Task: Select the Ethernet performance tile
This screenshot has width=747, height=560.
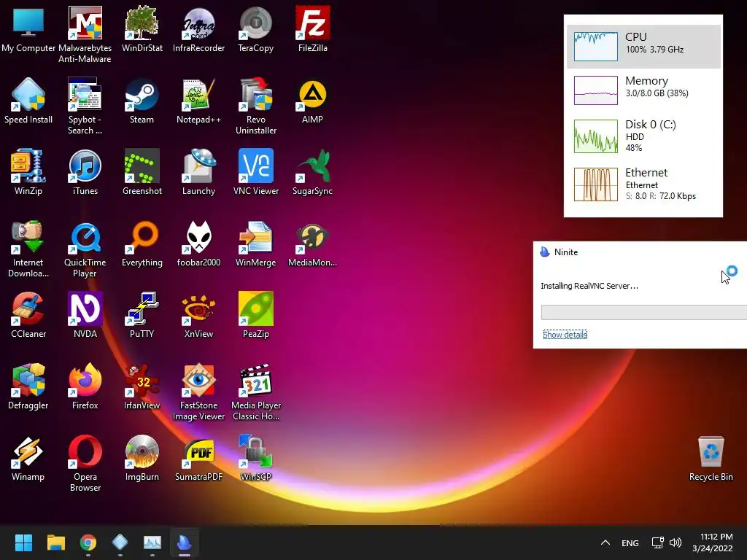Action: click(x=643, y=184)
